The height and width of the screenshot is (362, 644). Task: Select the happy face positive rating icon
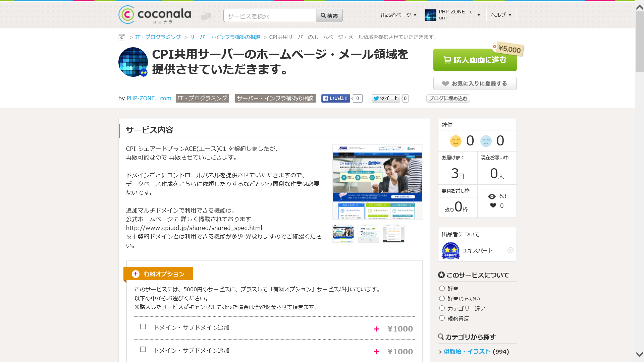[455, 141]
